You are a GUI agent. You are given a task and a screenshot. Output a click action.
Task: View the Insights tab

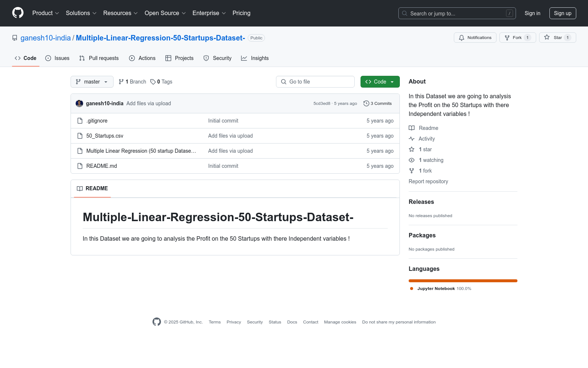pos(255,58)
